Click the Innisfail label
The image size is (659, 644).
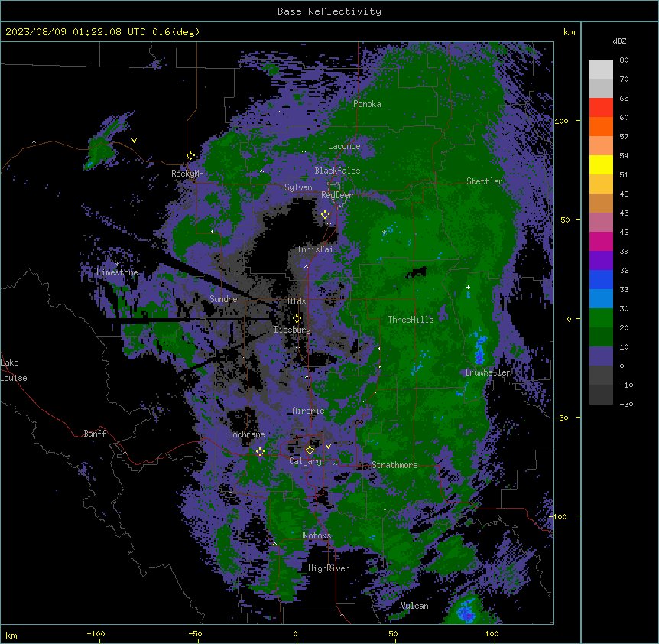tap(317, 249)
